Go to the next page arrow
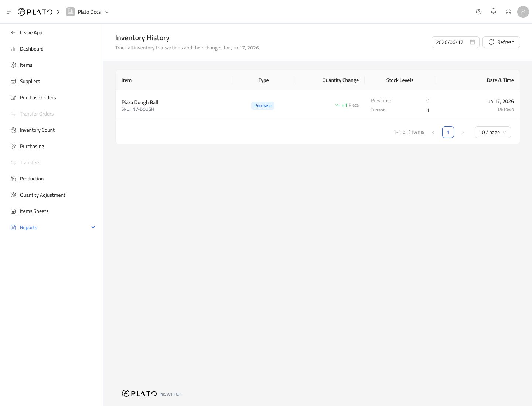This screenshot has height=406, width=532. tap(463, 132)
